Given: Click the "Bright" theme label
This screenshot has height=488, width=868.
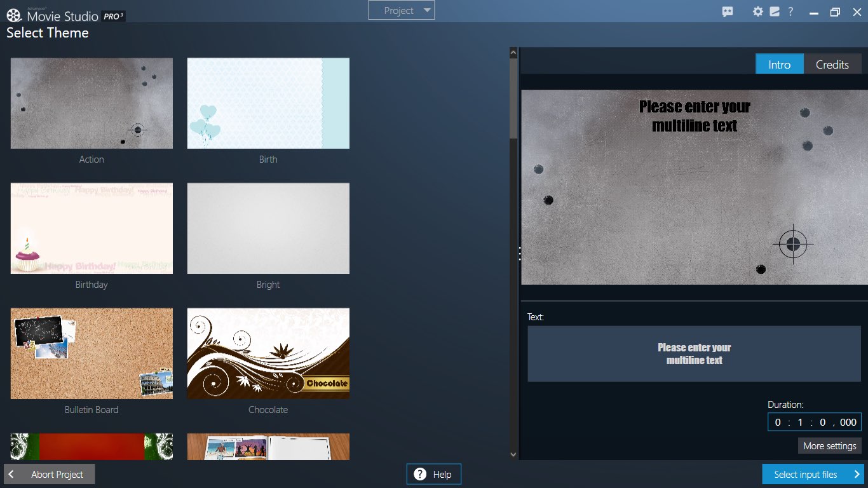Looking at the screenshot, I should tap(268, 285).
